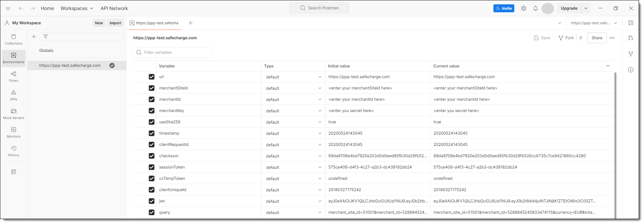Create new environment with plus icon
Viewport: 644px width, 224px height.
tap(34, 37)
